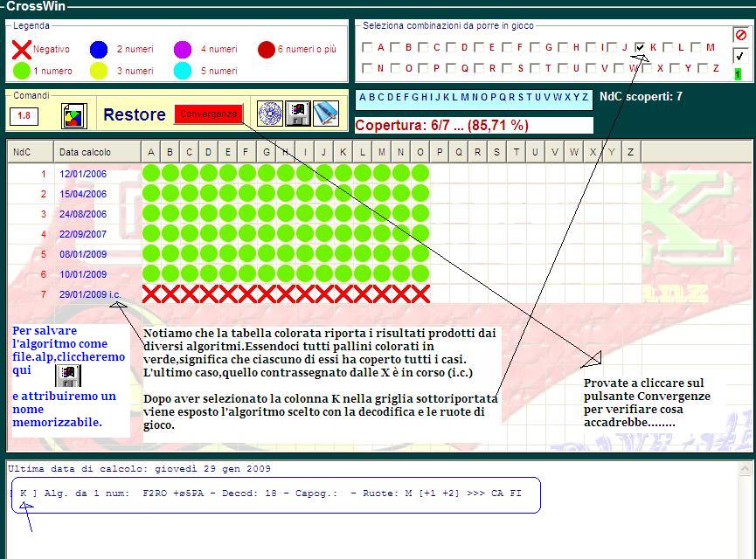
Task: Click the scrollbar up arrow in output panel
Action: (745, 468)
